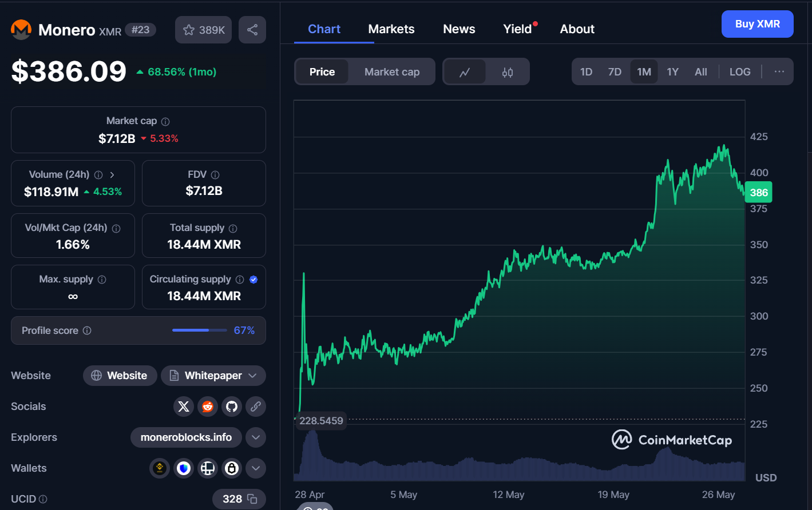This screenshot has height=510, width=812.
Task: Select Market cap chart mode
Action: 392,72
